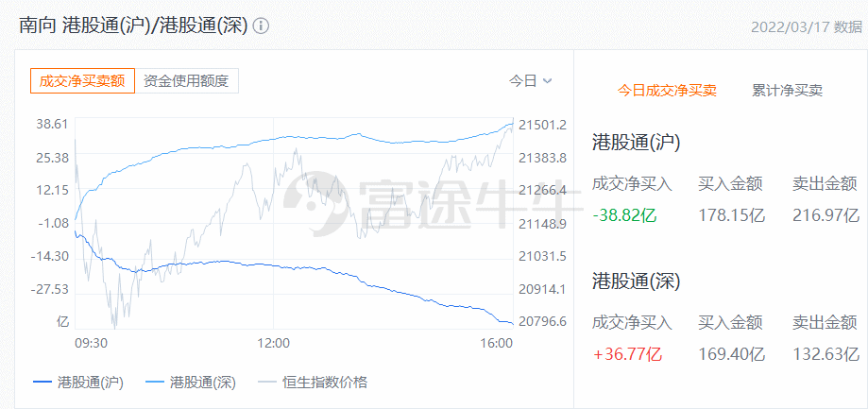This screenshot has height=409, width=868.
Task: Click the dark blue 港股通(沪) legend swatch
Action: click(x=43, y=382)
